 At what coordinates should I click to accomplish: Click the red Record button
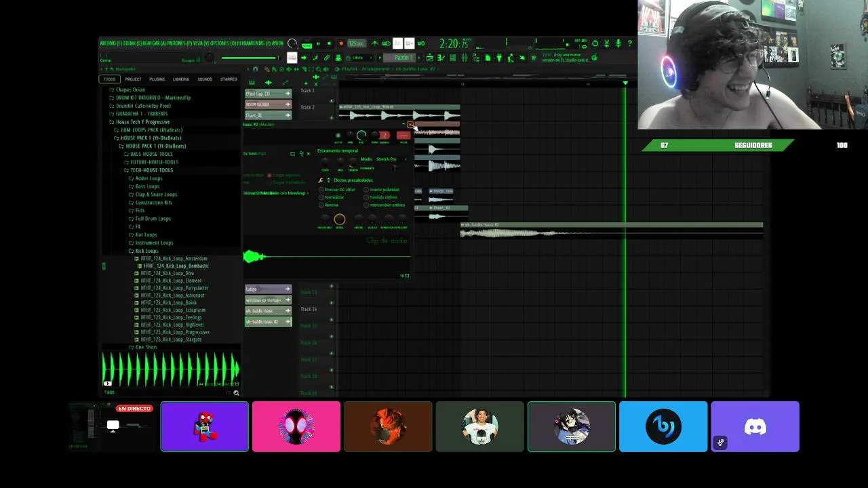341,43
